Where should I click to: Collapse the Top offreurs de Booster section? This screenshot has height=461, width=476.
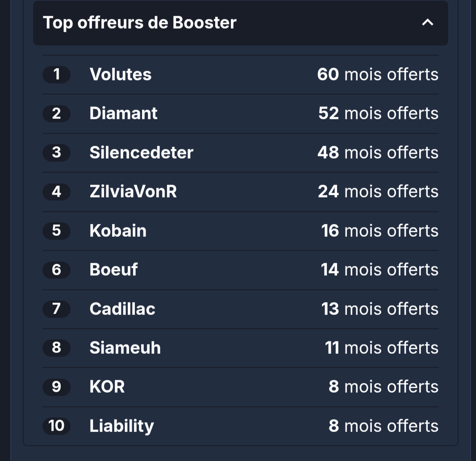click(x=428, y=22)
